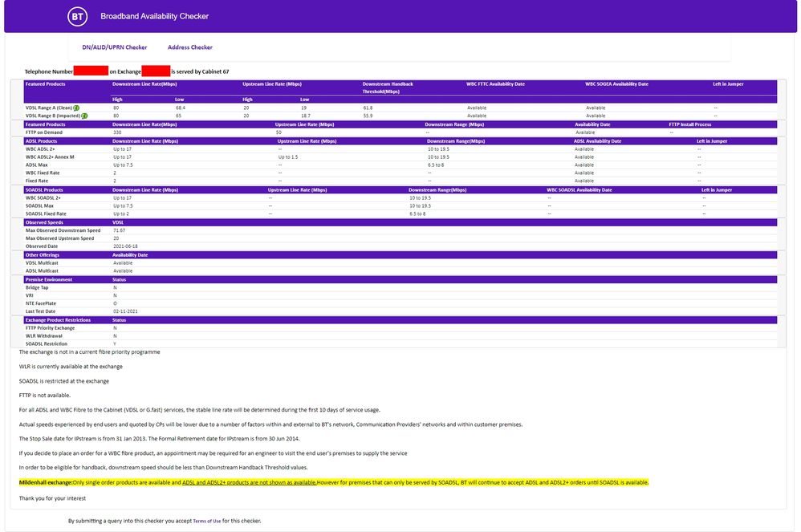Click the WBC ADSL2+ Annex M row label
This screenshot has height=532, width=801.
coord(50,156)
